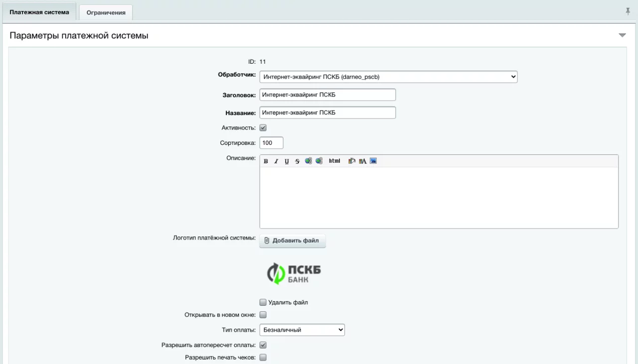Toggle the Активность checkbox
The width and height of the screenshot is (638, 364).
(263, 128)
